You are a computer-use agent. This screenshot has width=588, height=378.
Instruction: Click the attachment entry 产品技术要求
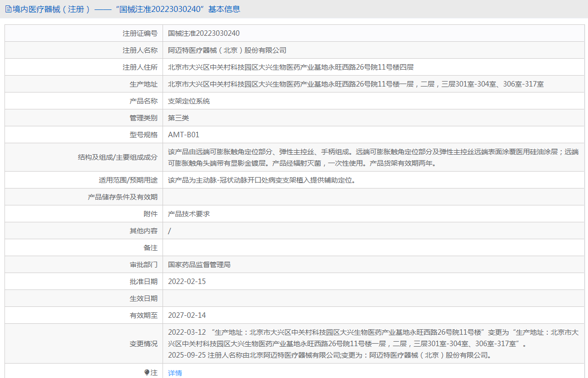pos(189,213)
